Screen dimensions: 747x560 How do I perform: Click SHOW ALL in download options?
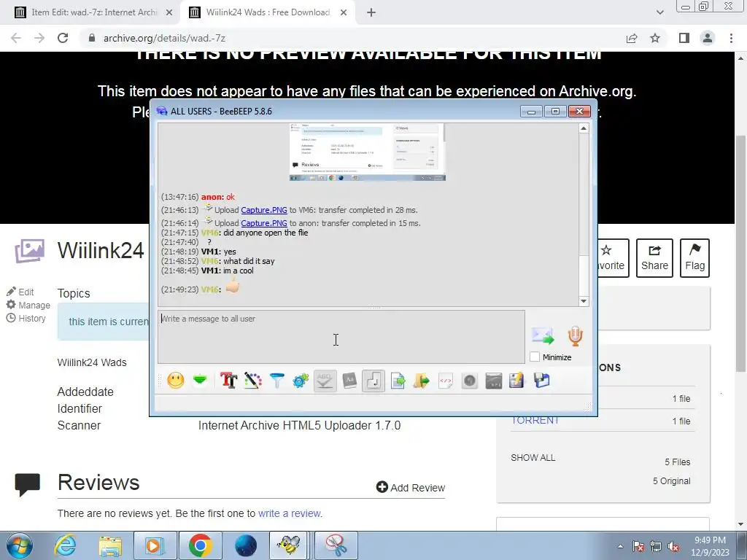[533, 458]
